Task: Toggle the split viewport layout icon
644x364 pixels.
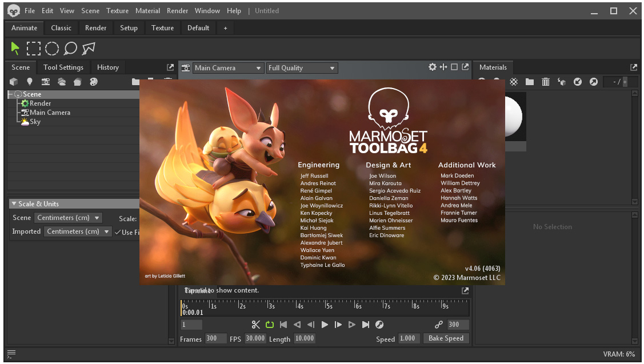Action: coord(443,67)
